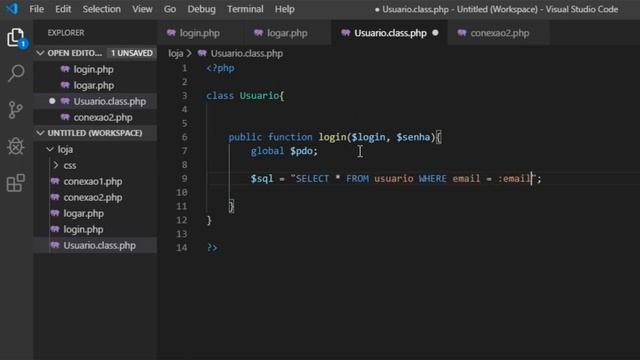This screenshot has width=640, height=360.
Task: Click the breadcrumb chevron after loja
Action: point(189,53)
